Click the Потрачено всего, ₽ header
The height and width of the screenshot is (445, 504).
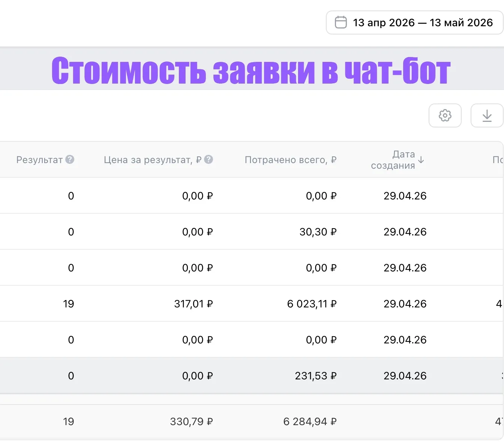point(291,160)
